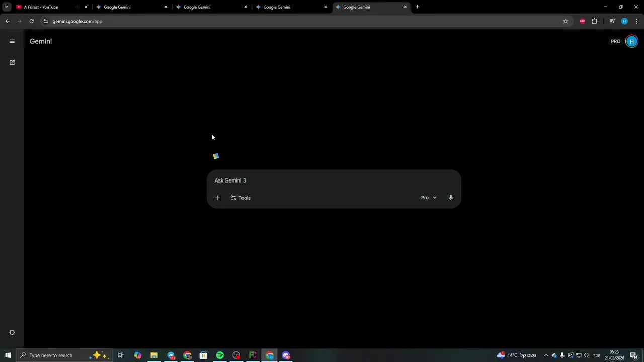Show hidden system tray icons
644x362 pixels.
[546, 355]
